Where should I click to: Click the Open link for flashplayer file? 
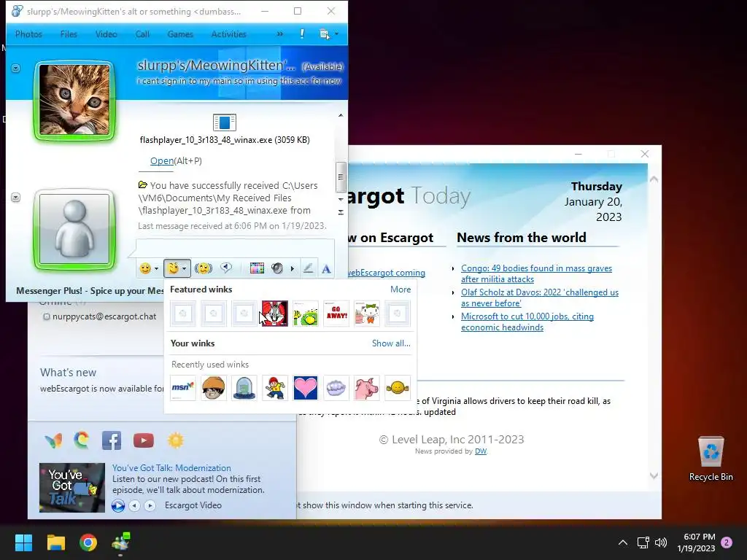[161, 161]
